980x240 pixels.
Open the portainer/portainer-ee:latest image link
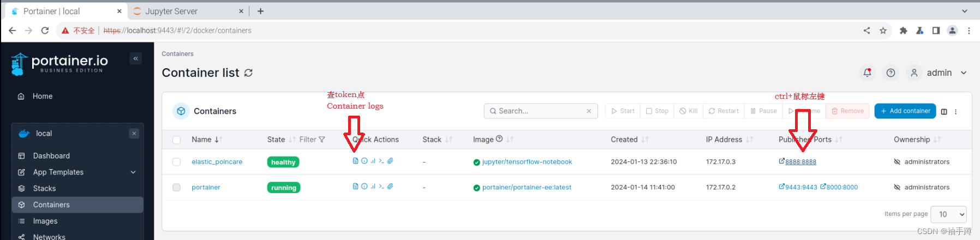526,188
